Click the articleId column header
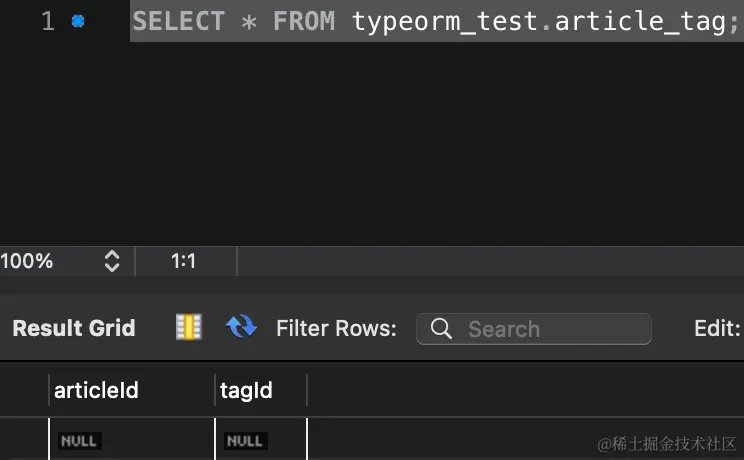744x460 pixels. [96, 391]
